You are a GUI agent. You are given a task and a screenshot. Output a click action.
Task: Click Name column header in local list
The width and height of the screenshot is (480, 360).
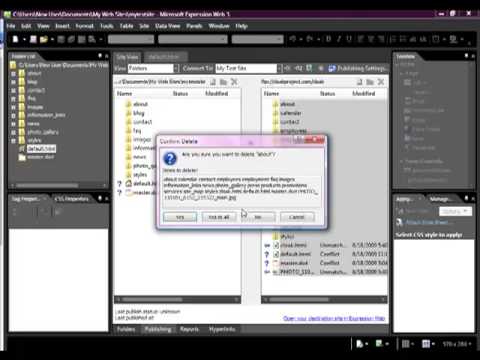[125, 94]
